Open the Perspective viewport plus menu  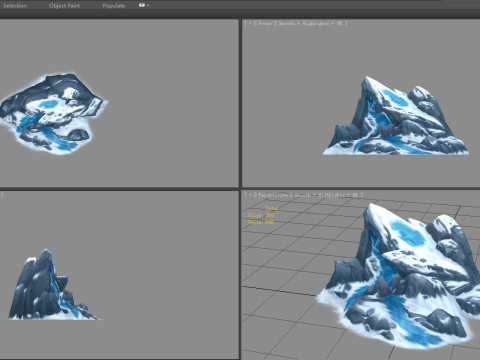coord(250,195)
